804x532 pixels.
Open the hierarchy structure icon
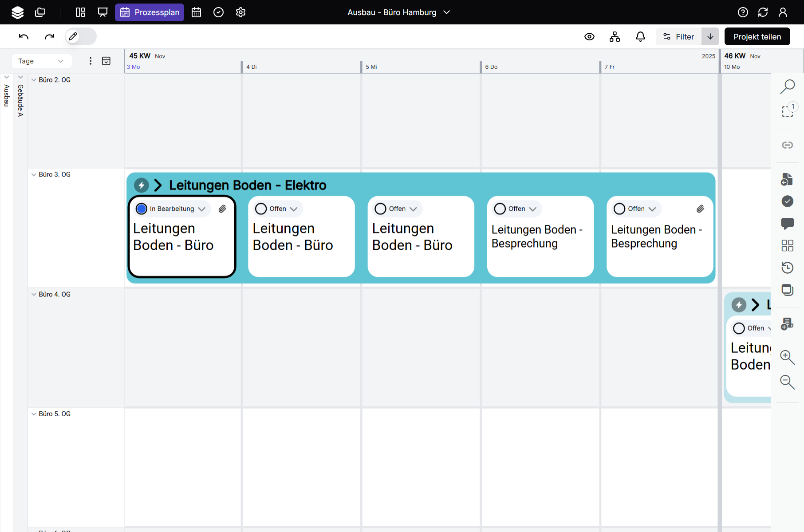pos(615,37)
